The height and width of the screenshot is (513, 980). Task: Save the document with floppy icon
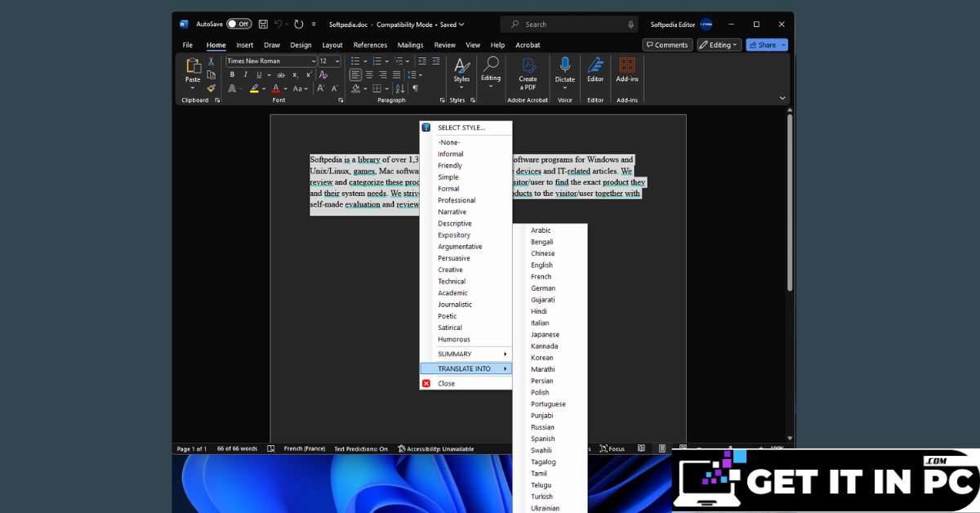coord(263,25)
